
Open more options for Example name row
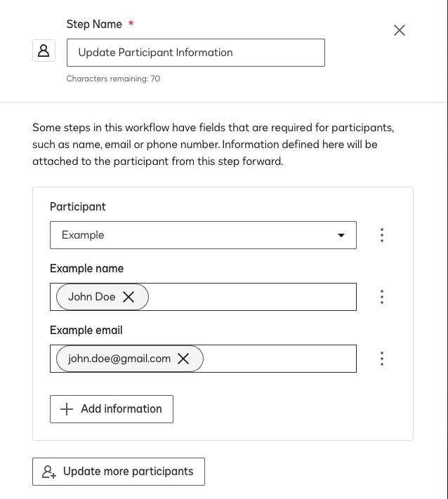[x=382, y=297]
